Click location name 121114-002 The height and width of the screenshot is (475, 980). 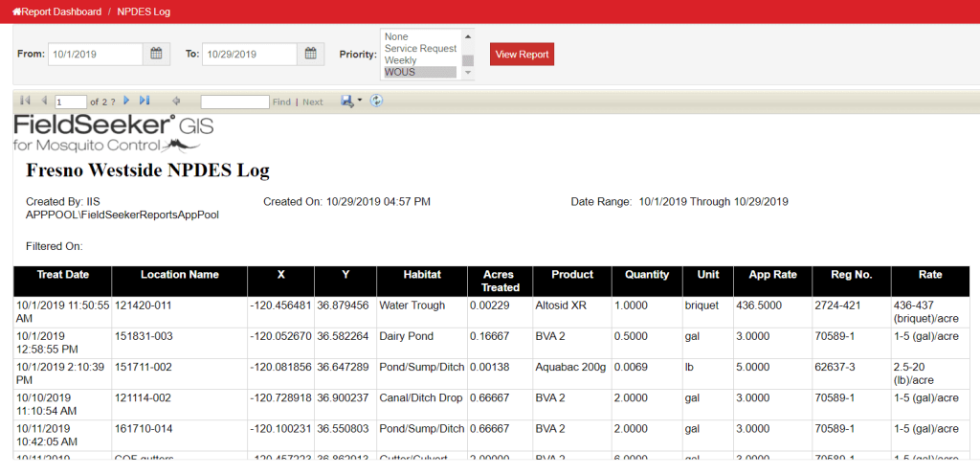click(144, 398)
